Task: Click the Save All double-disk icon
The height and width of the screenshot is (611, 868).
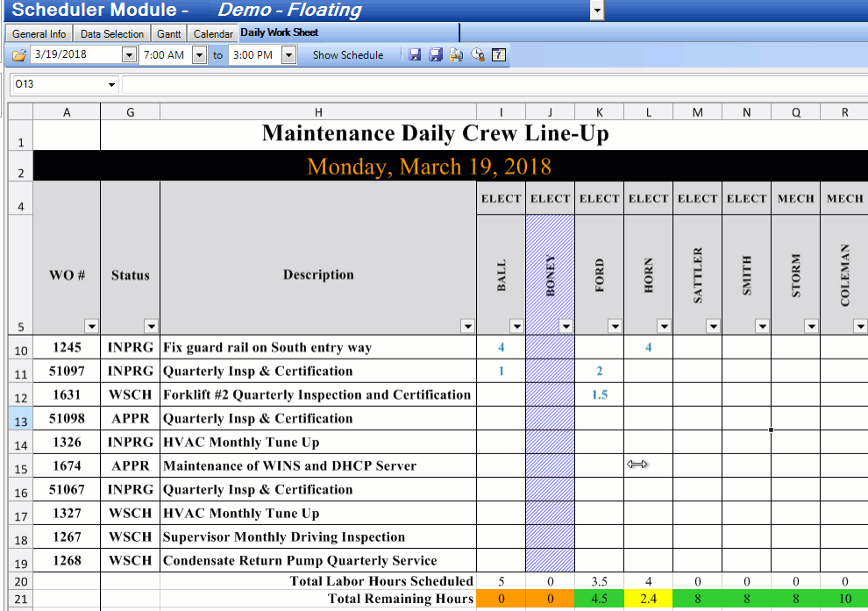Action: [x=436, y=55]
